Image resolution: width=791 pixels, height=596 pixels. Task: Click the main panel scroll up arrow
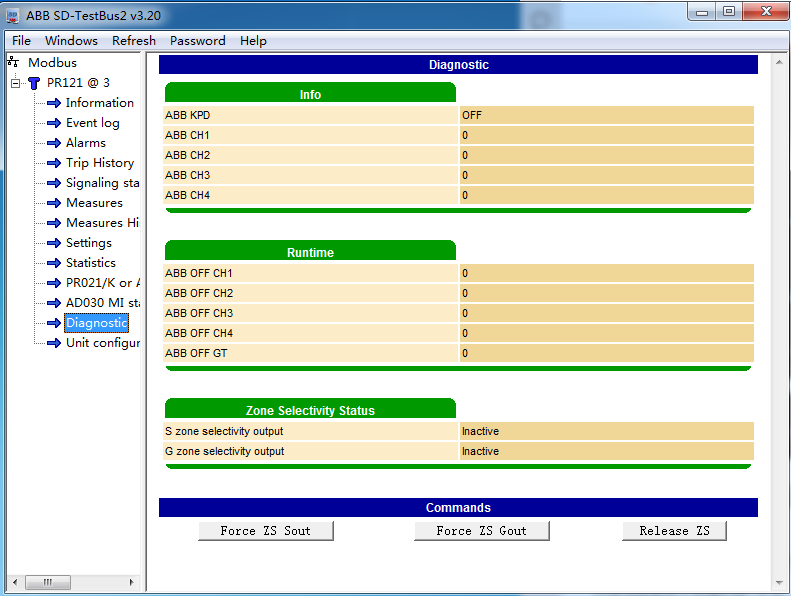779,63
